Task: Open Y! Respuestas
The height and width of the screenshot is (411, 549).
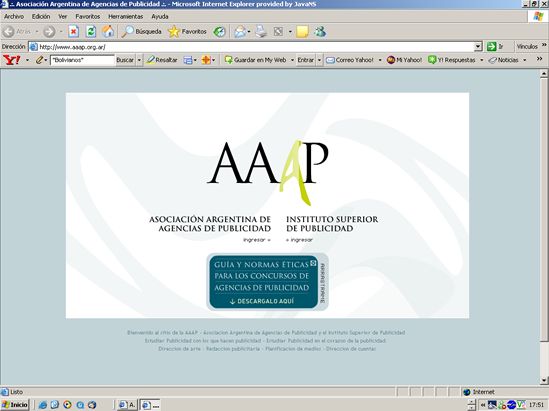Action: click(x=452, y=60)
